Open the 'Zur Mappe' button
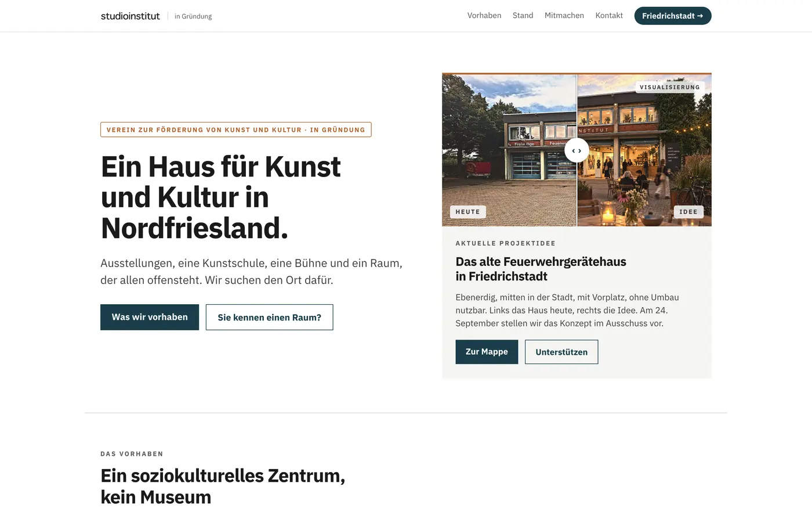 pos(487,352)
